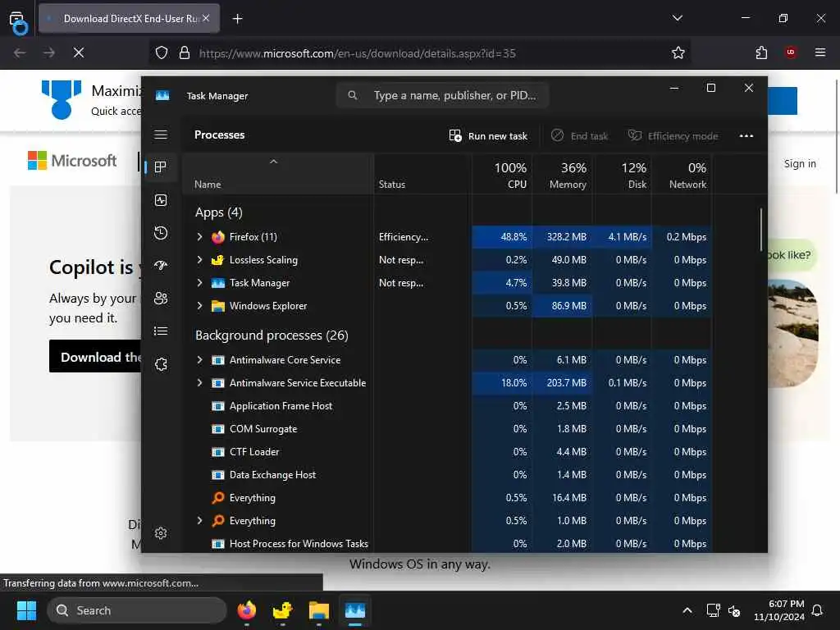840x630 pixels.
Task: Click Firefox View icon in tab bar
Action: pos(17,21)
